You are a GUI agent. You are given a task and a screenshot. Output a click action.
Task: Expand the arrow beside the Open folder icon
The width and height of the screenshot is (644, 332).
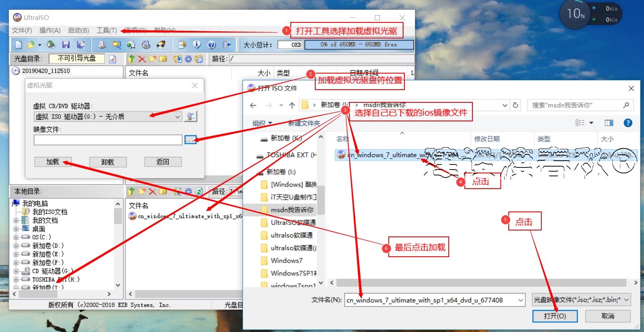coord(39,45)
